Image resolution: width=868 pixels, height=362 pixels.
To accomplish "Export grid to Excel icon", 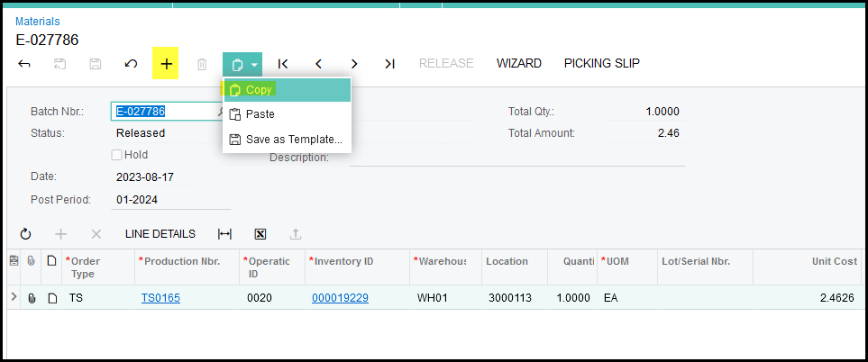I will point(260,234).
